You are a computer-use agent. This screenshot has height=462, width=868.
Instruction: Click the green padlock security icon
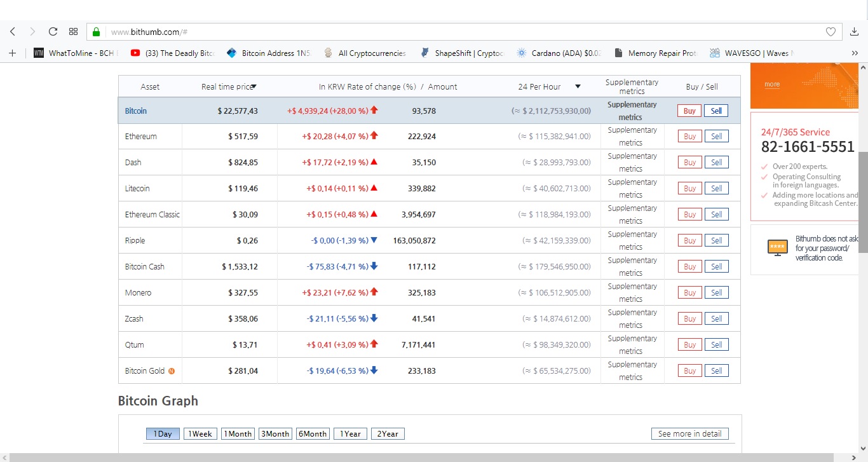coord(97,32)
